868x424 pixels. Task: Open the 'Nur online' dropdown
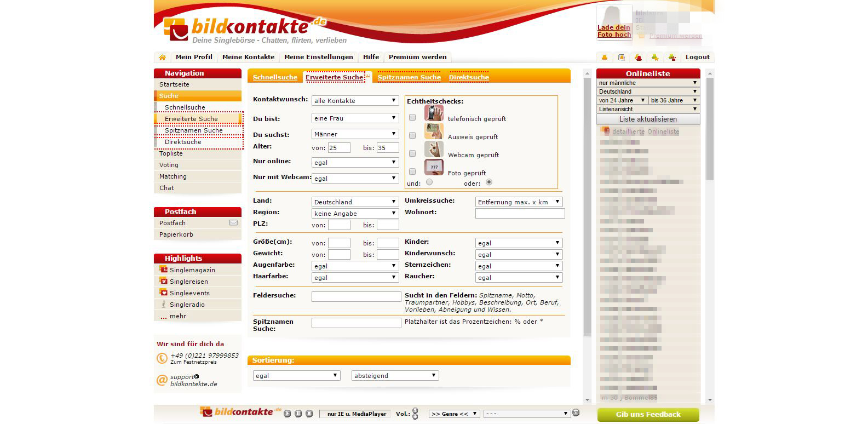(355, 163)
